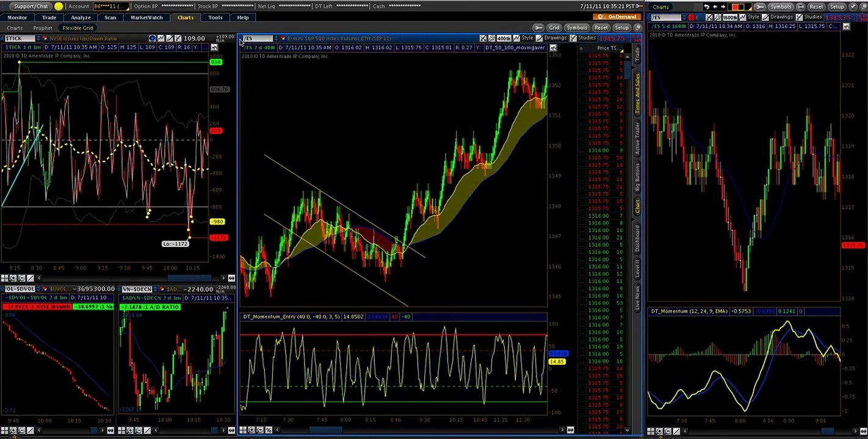Image resolution: width=868 pixels, height=439 pixels.
Task: Open Studies menu on center /ES chart
Action: pyautogui.click(x=583, y=38)
